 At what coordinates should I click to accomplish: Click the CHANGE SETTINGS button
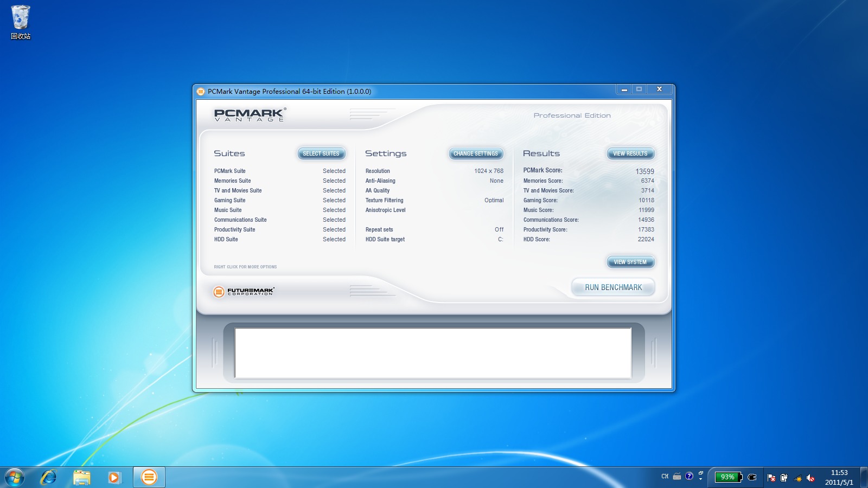tap(476, 153)
